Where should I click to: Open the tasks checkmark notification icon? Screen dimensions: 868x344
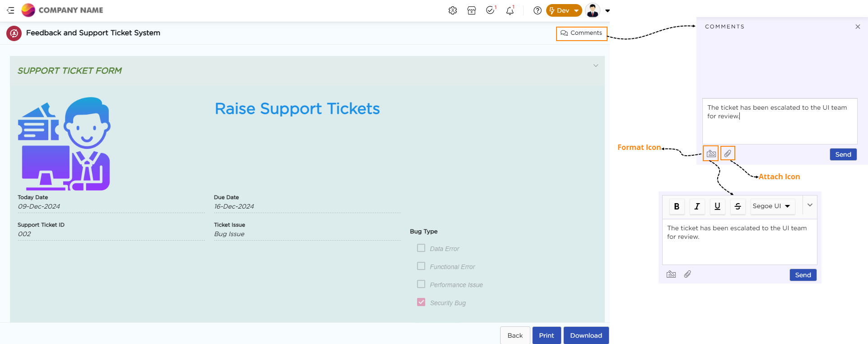coord(490,10)
